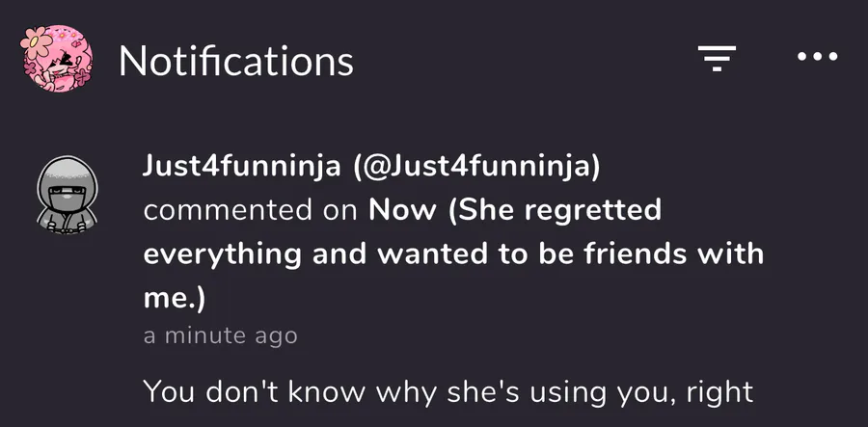Screen dimensions: 868x427
Task: Open the Just4funninja display name
Action: pyautogui.click(x=241, y=167)
